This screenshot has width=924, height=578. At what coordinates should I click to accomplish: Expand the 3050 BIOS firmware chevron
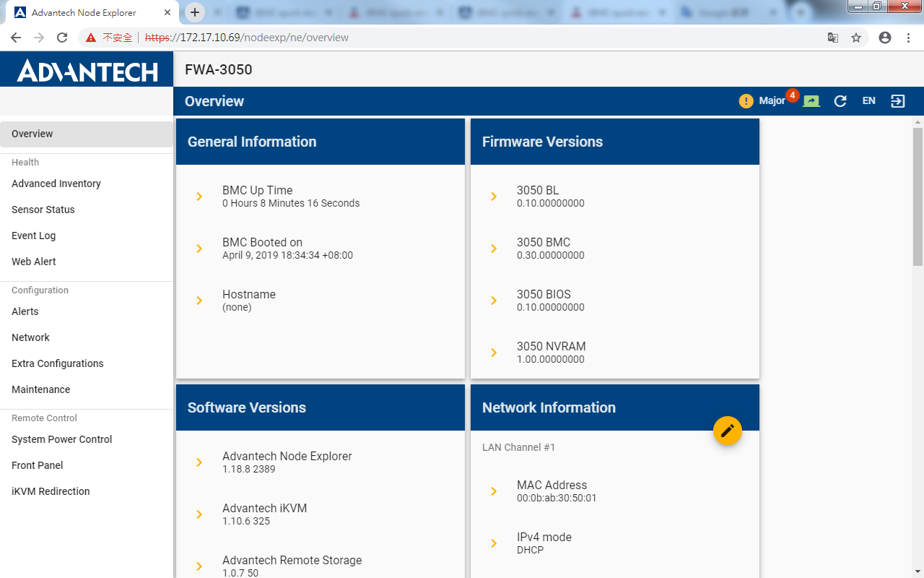pyautogui.click(x=494, y=301)
